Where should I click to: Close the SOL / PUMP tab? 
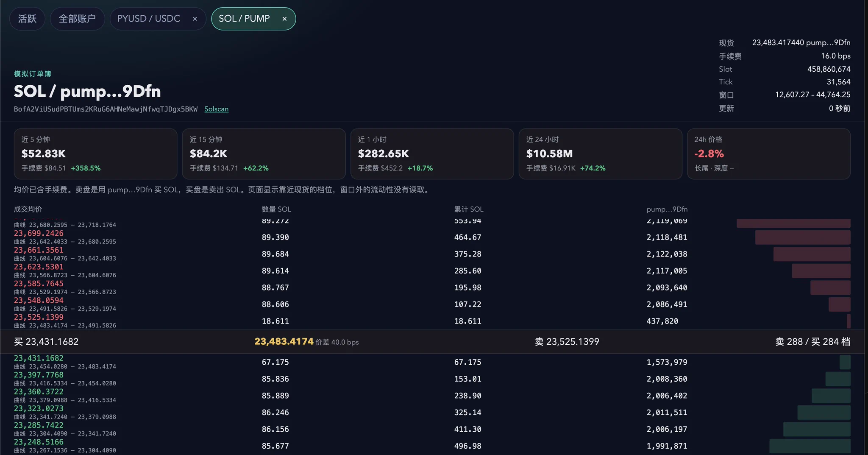[x=284, y=19]
